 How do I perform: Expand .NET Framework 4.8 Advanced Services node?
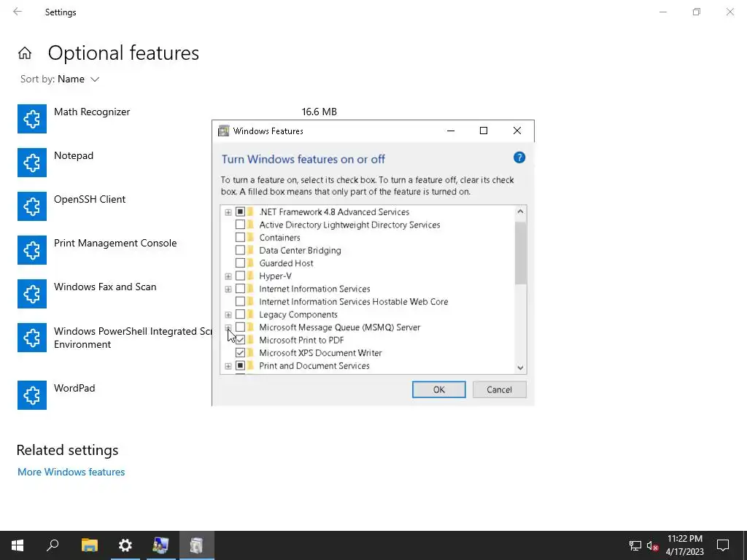228,212
